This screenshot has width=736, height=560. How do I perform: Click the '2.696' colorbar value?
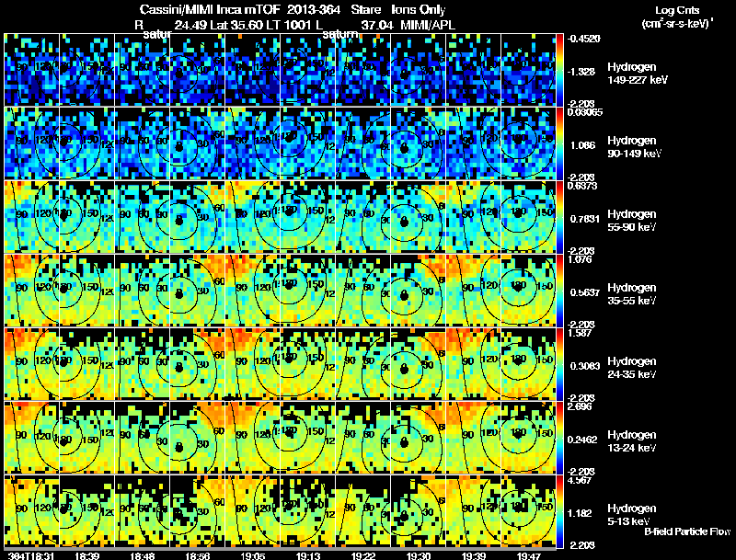point(581,406)
